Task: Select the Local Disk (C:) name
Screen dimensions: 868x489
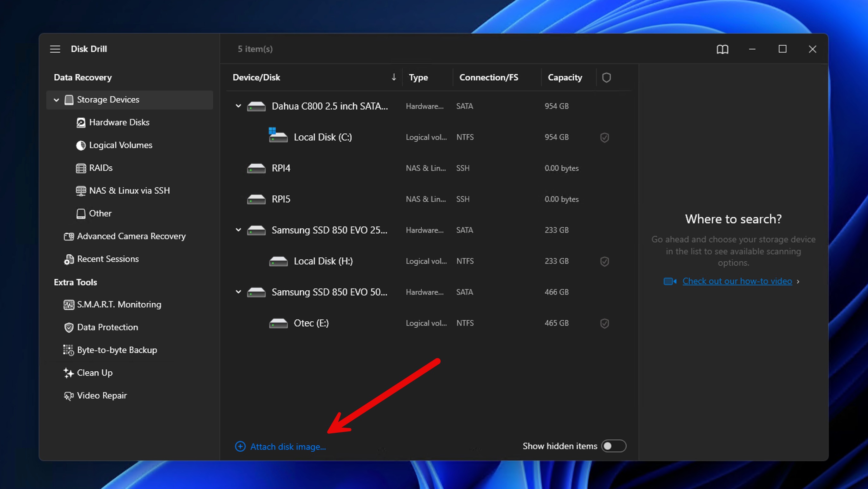Action: [323, 137]
